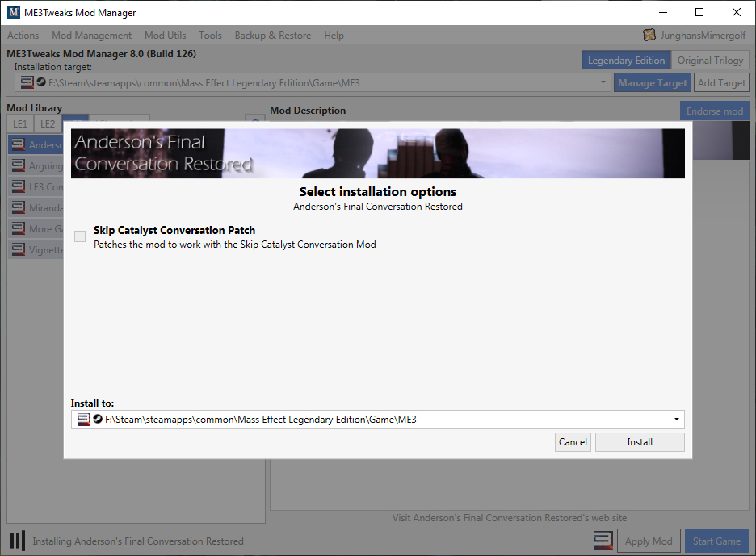Click the 'Installing Anderson's Final Conversation Restored' status text

[x=138, y=541]
